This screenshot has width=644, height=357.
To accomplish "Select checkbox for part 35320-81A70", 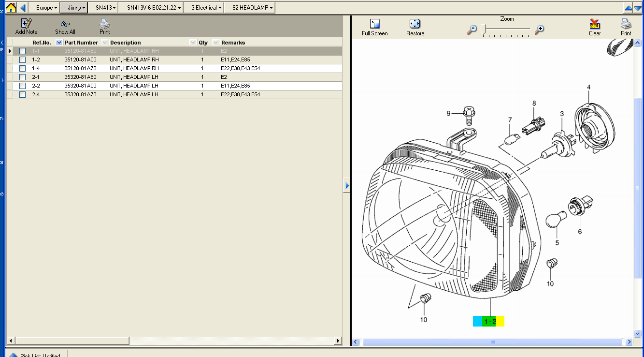I will [22, 95].
